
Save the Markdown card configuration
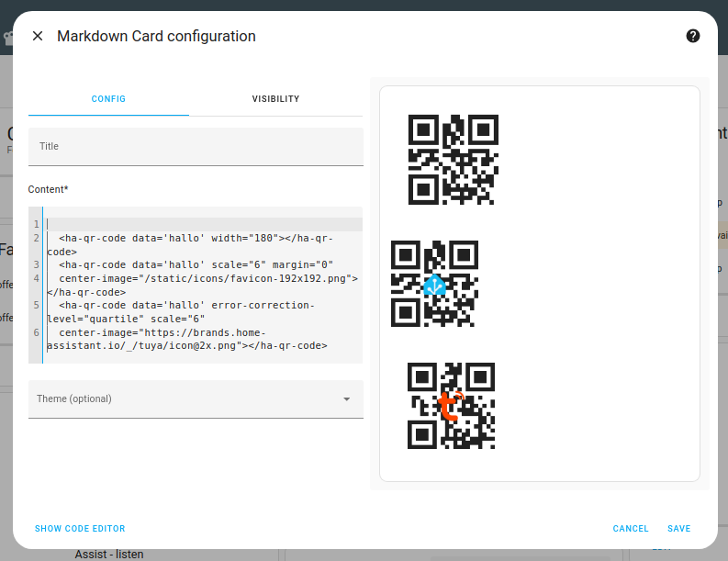click(679, 529)
